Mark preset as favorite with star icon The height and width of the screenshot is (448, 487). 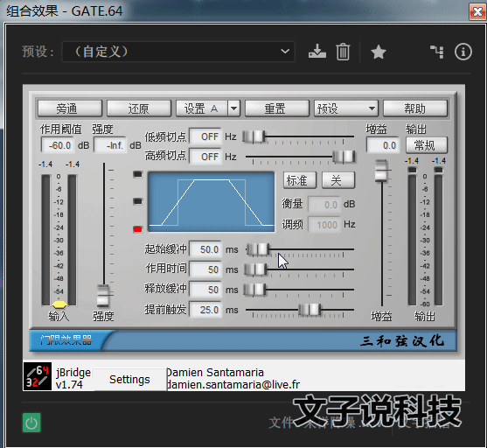[x=379, y=52]
